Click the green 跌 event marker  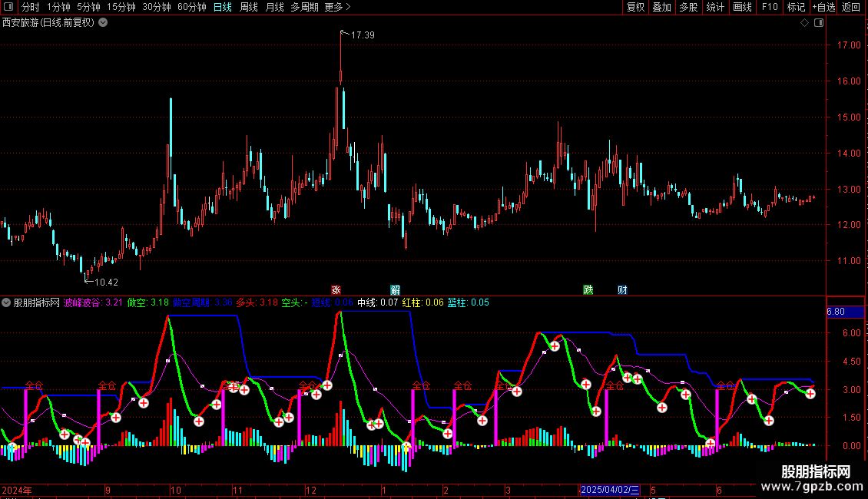588,290
